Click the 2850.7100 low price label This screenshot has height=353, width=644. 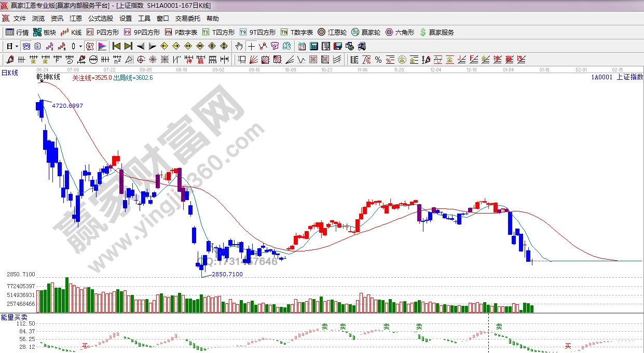point(227,274)
